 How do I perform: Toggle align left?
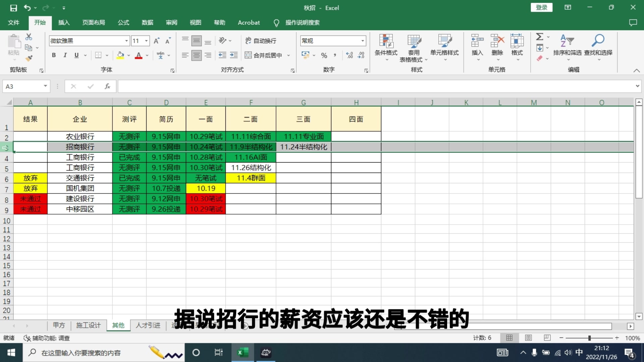185,55
